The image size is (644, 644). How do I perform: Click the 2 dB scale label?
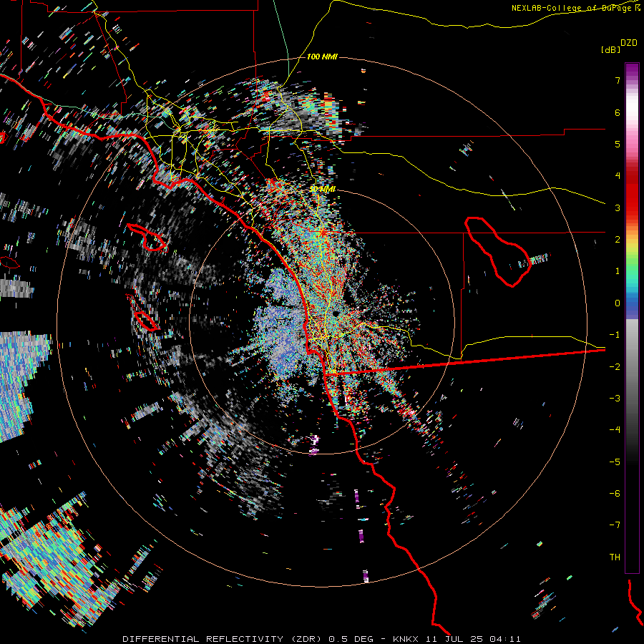pyautogui.click(x=618, y=240)
